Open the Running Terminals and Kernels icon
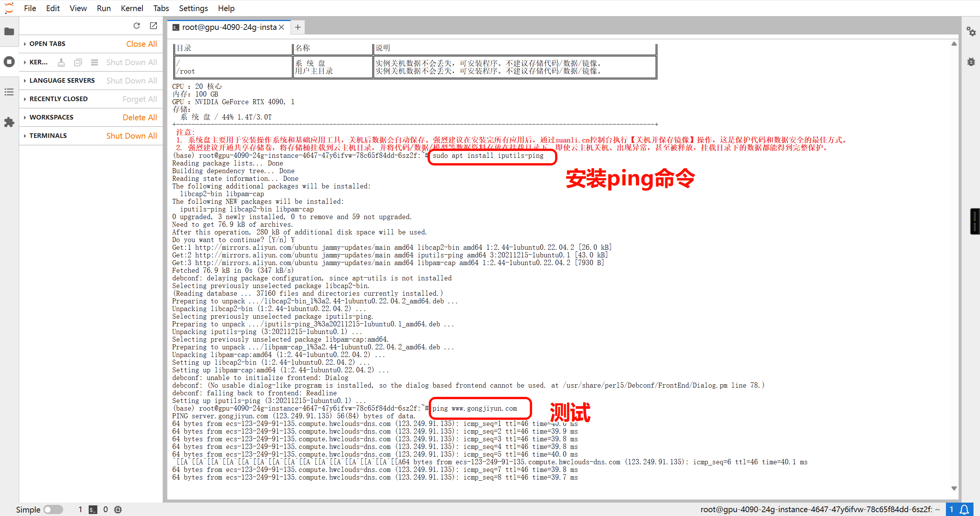This screenshot has width=980, height=516. point(9,62)
